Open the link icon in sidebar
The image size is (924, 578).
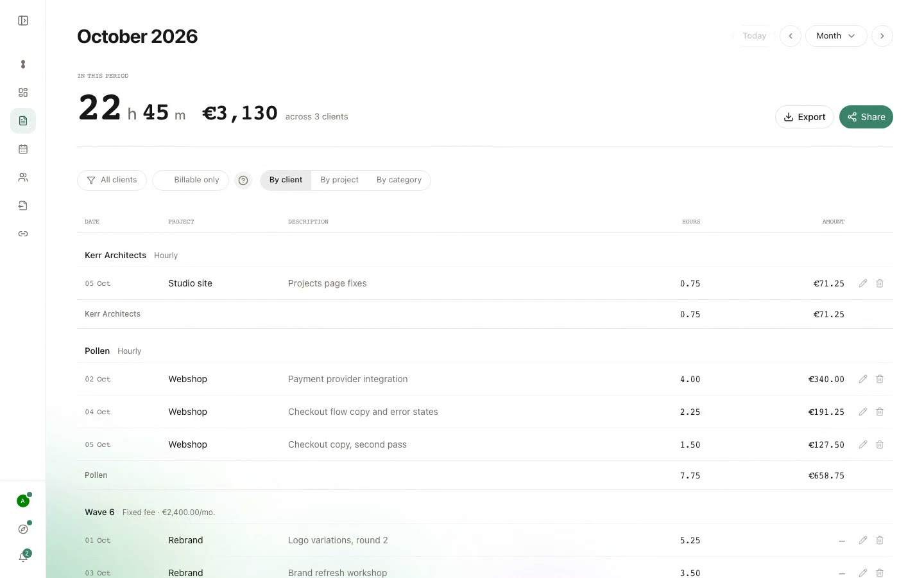tap(23, 234)
